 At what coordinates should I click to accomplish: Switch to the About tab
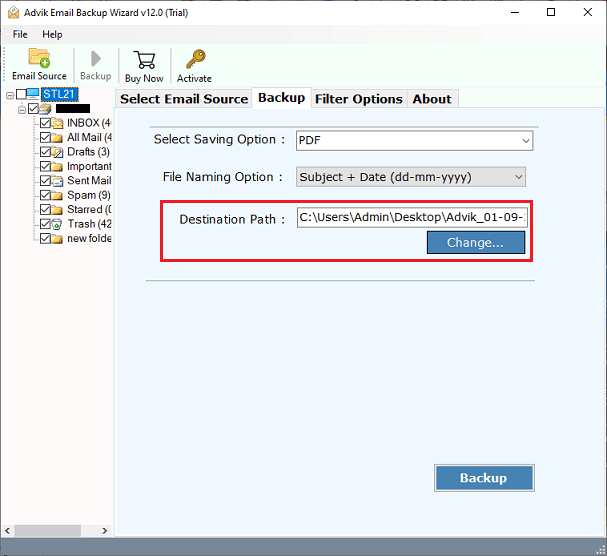pyautogui.click(x=432, y=99)
